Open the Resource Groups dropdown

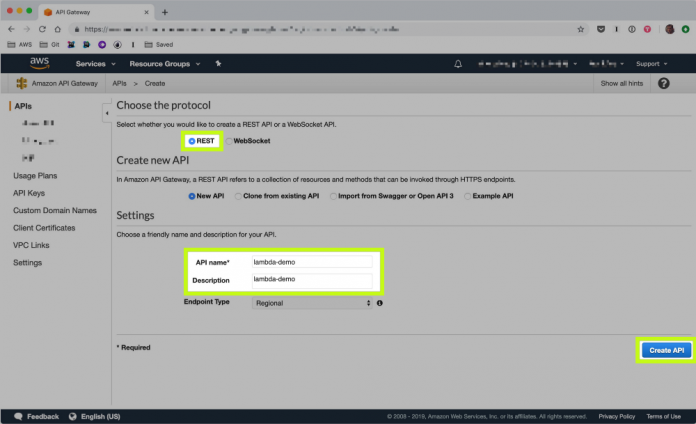coord(165,64)
